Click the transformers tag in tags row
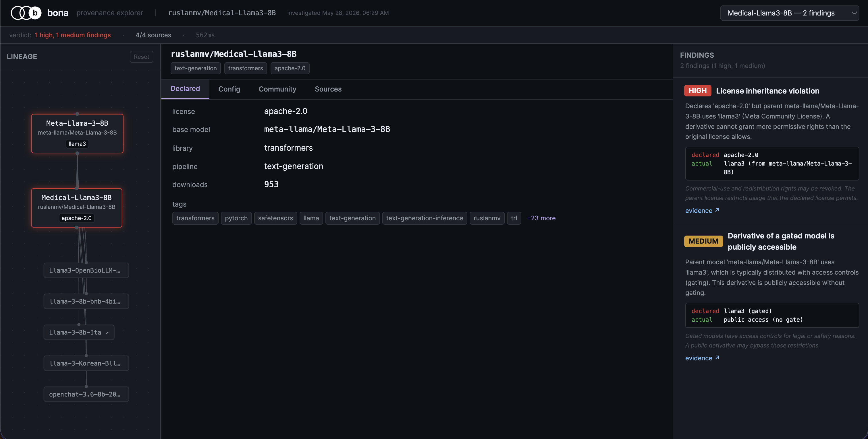The image size is (868, 439). tap(195, 218)
